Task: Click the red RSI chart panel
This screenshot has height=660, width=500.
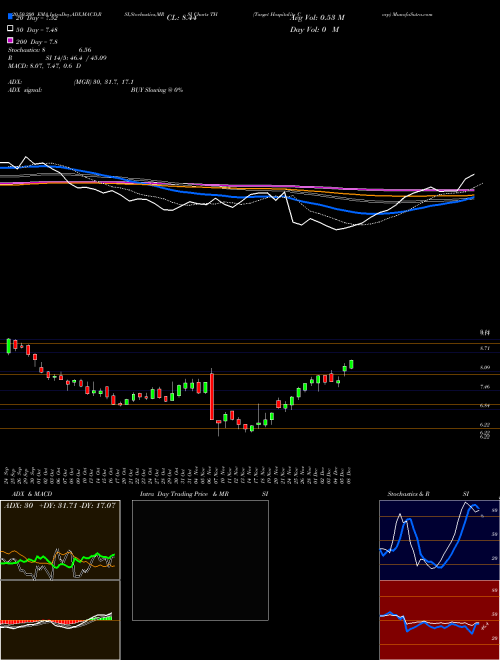Action: (x=439, y=620)
